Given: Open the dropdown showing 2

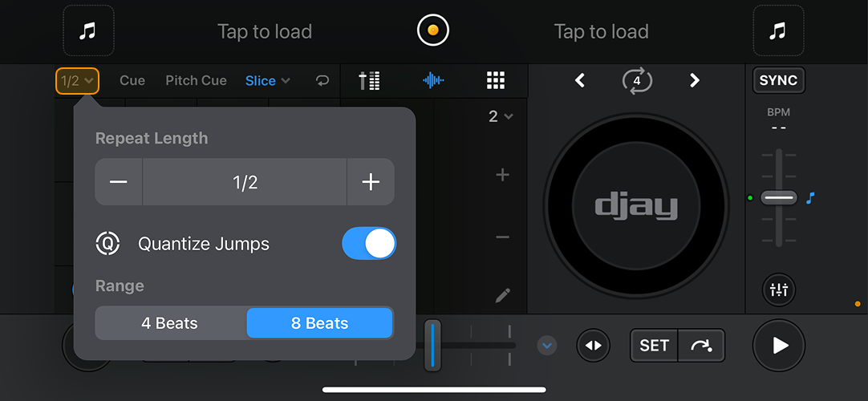Looking at the screenshot, I should tap(501, 117).
